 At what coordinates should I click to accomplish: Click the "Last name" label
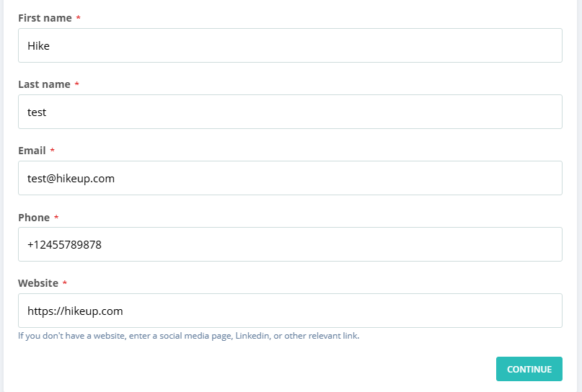(44, 84)
